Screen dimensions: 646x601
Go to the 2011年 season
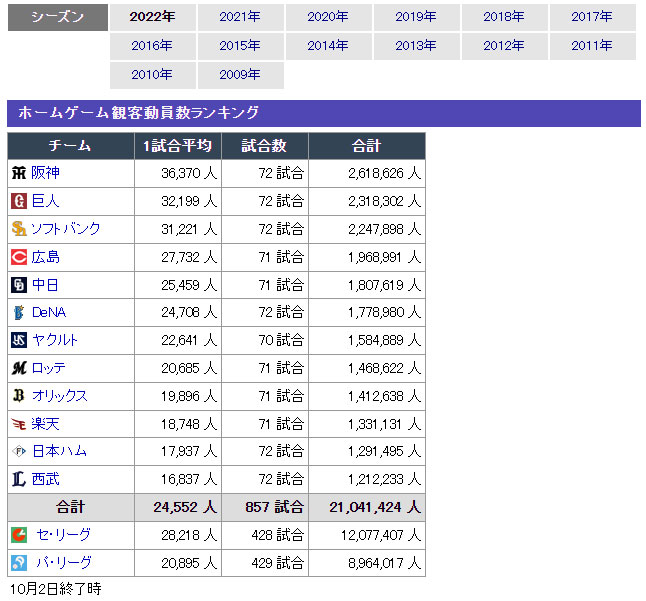[592, 46]
